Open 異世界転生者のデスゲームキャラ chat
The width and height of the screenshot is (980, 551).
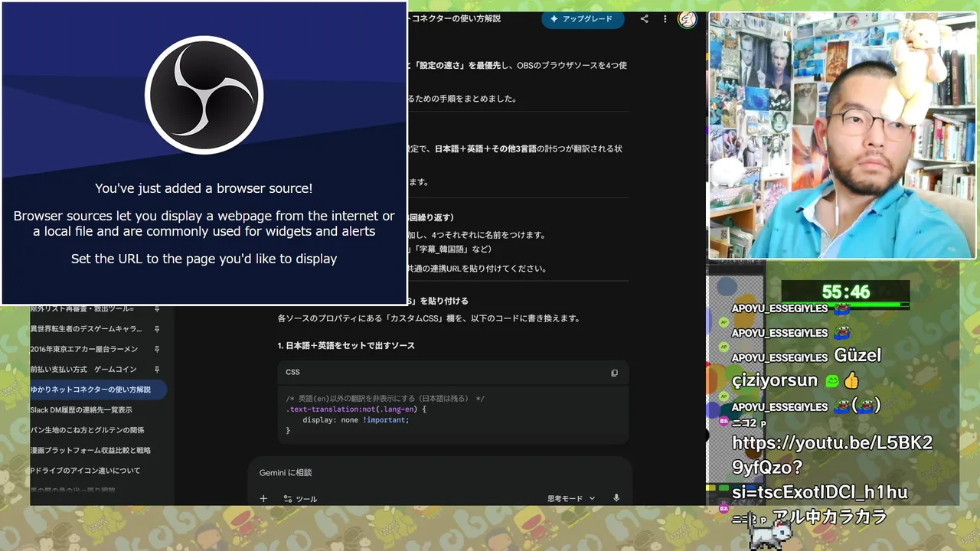[86, 329]
